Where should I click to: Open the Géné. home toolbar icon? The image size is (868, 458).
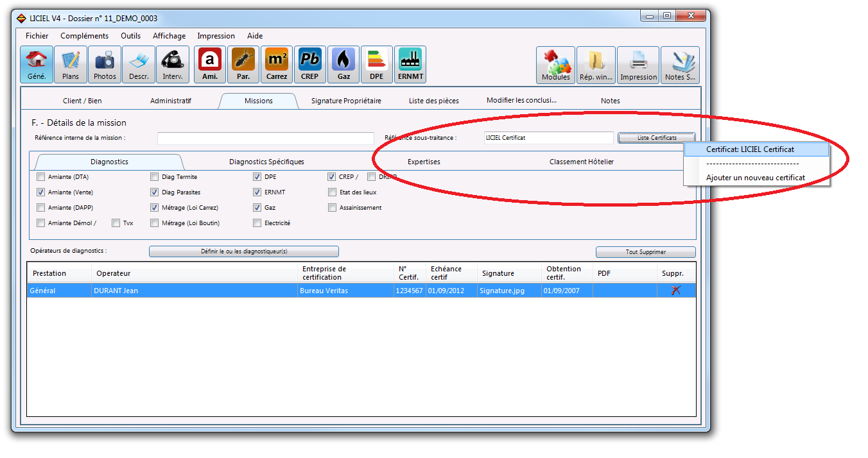pyautogui.click(x=37, y=65)
